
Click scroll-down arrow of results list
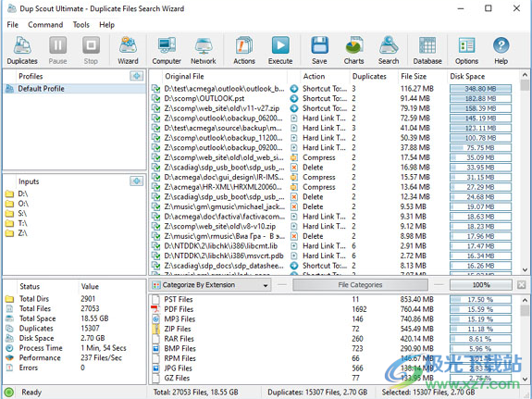pyautogui.click(x=525, y=270)
